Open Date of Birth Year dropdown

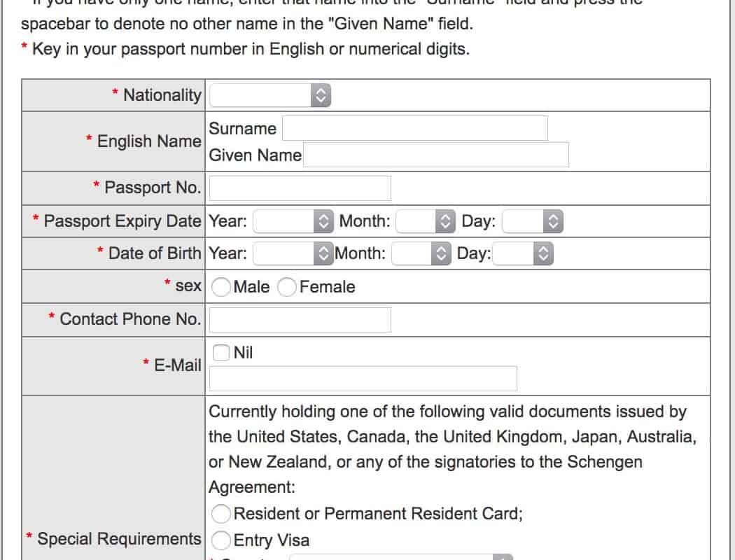pos(292,253)
